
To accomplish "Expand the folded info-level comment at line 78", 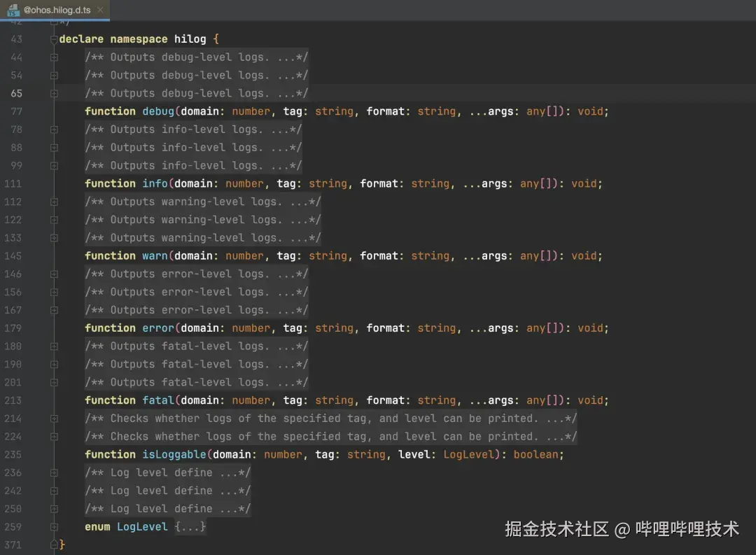I will 54,129.
